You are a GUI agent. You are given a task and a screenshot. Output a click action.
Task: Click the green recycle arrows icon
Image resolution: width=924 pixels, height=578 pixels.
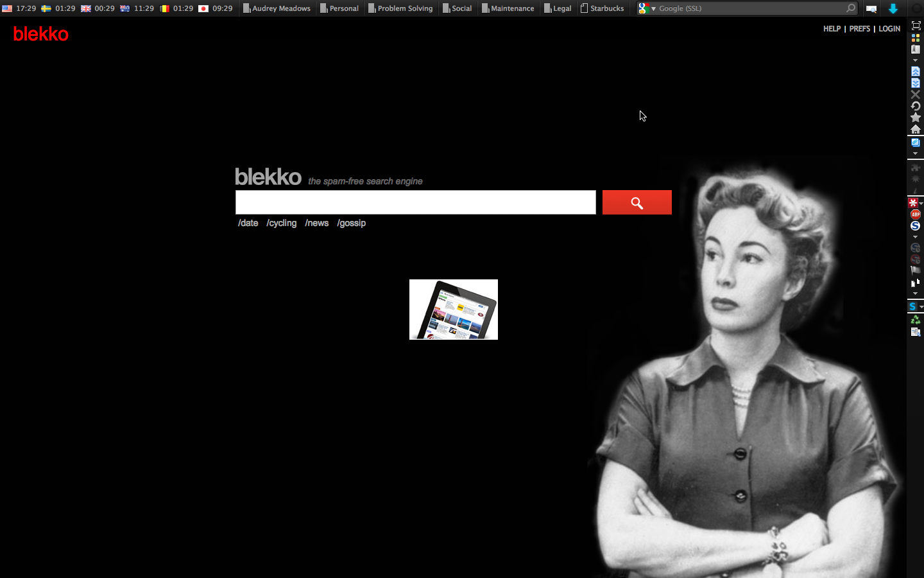[x=916, y=319]
